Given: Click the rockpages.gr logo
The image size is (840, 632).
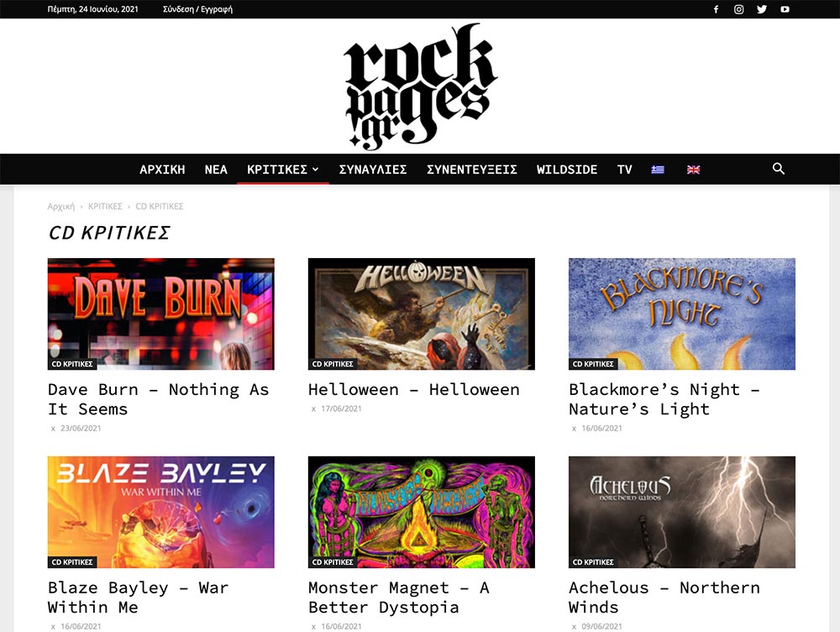Looking at the screenshot, I should point(421,87).
